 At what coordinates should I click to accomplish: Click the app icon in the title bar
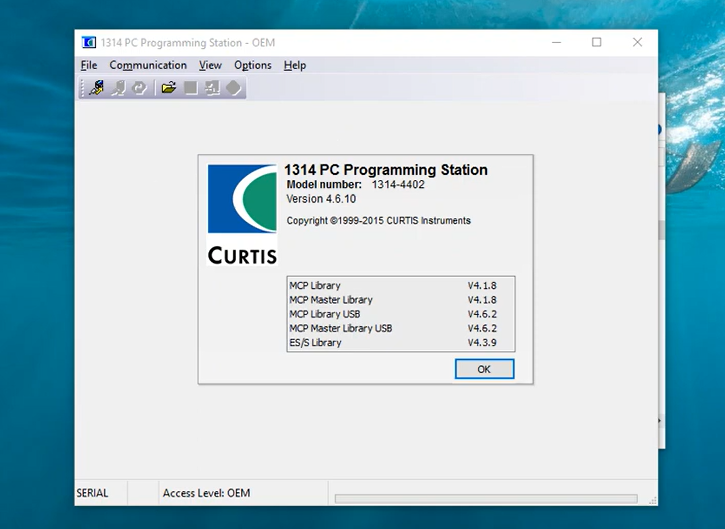[89, 43]
